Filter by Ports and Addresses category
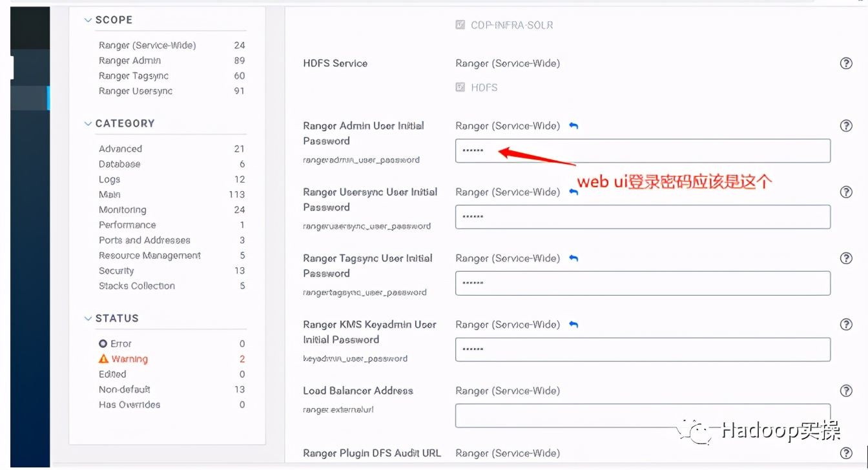 click(143, 240)
